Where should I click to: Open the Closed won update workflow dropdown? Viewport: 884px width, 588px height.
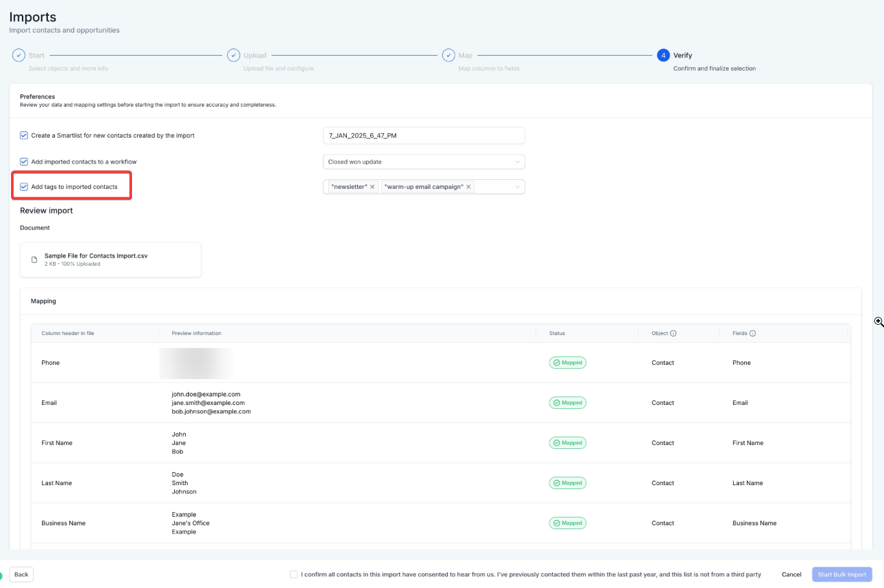(x=423, y=162)
